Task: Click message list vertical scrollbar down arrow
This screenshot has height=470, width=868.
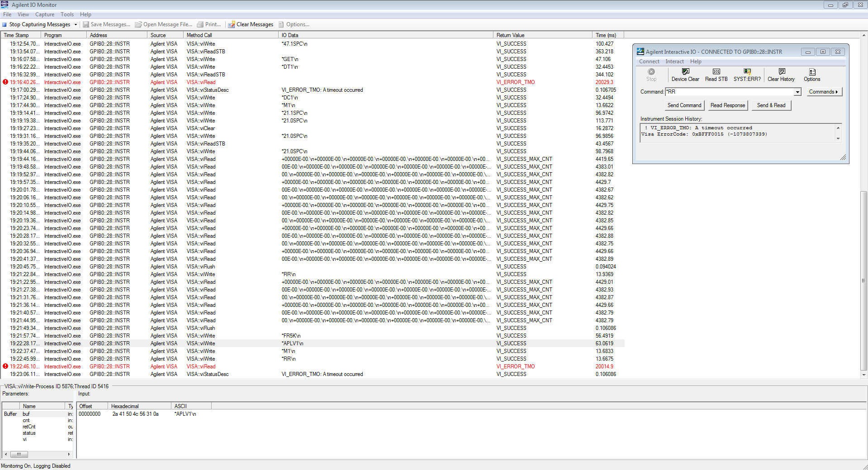Action: (x=864, y=375)
